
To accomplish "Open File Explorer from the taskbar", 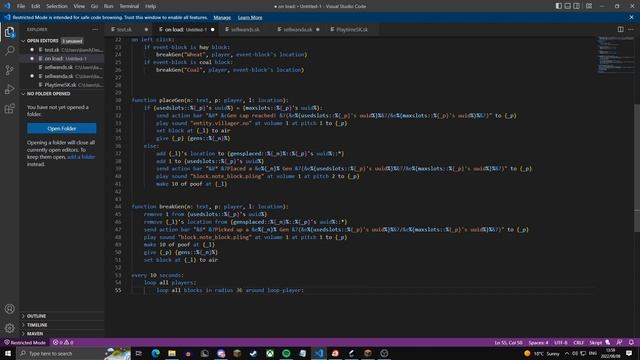I will click(172, 353).
